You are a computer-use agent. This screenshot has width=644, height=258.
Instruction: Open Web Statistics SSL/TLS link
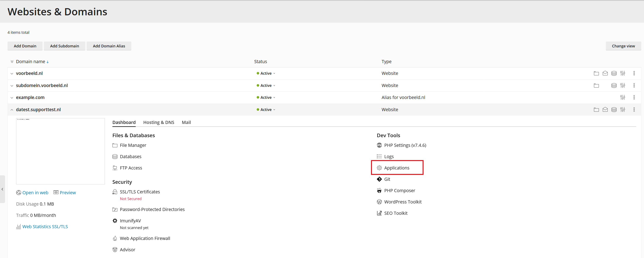tap(45, 226)
